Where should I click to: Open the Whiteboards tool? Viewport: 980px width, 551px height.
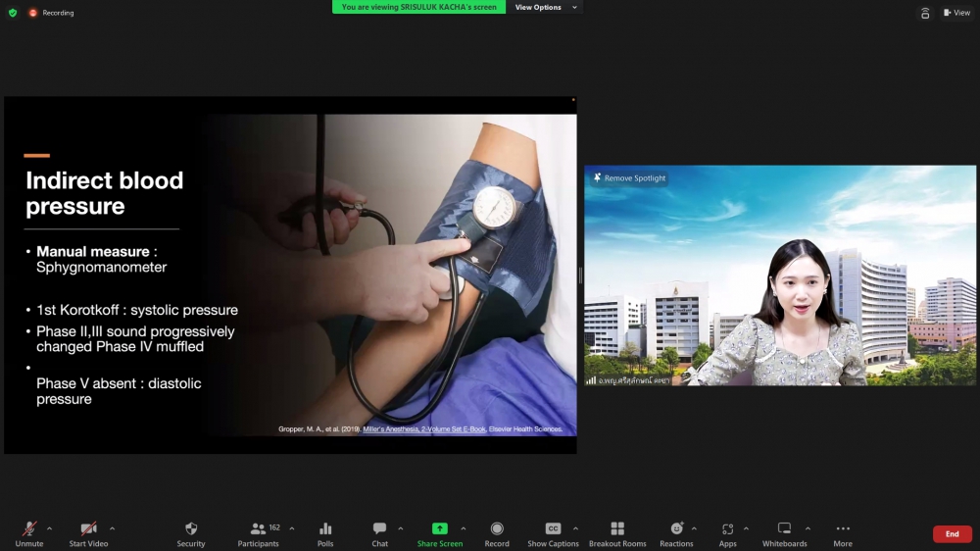tap(784, 529)
